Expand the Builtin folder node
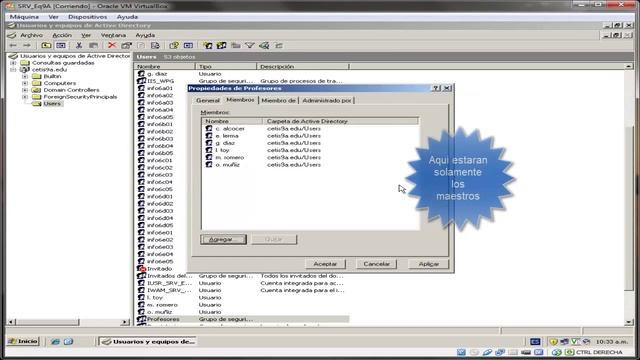 click(25, 76)
